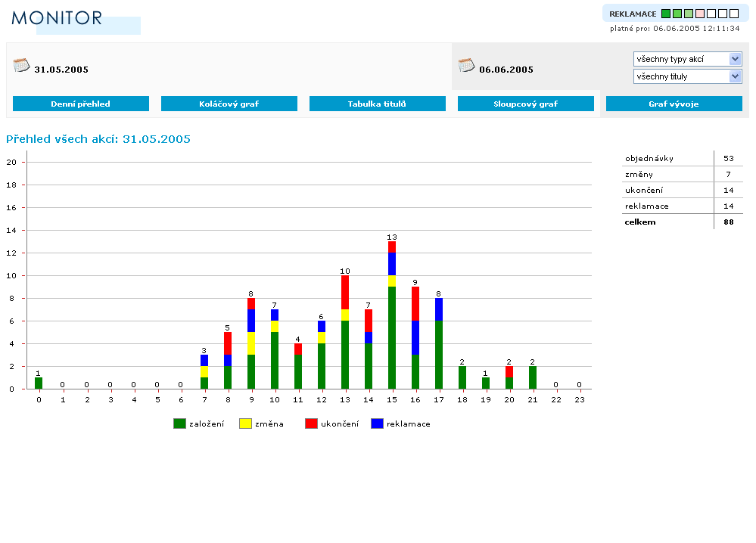The height and width of the screenshot is (543, 756).
Task: Open the 'všechny typy akcí' dropdown
Action: 687,59
